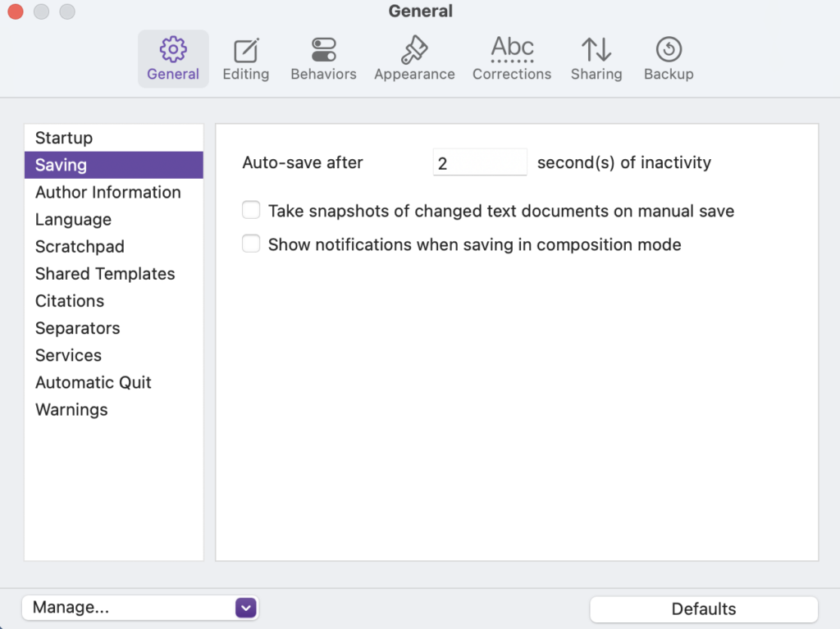Image resolution: width=840 pixels, height=629 pixels.
Task: Open Scratchpad settings
Action: click(x=113, y=247)
